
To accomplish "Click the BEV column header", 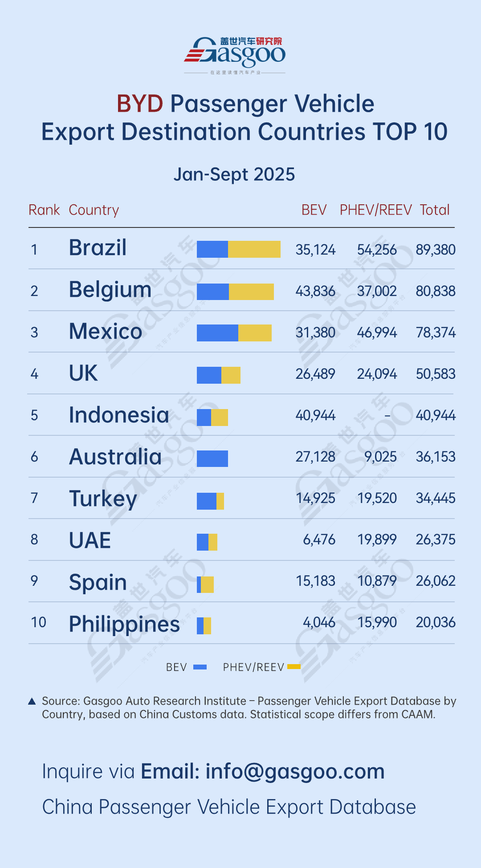I will pos(314,210).
